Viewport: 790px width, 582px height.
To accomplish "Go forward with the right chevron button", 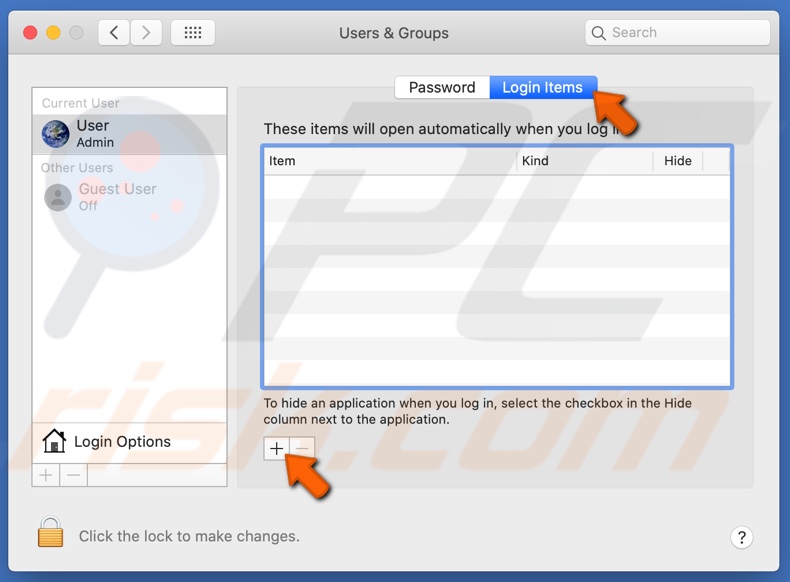I will pos(146,33).
